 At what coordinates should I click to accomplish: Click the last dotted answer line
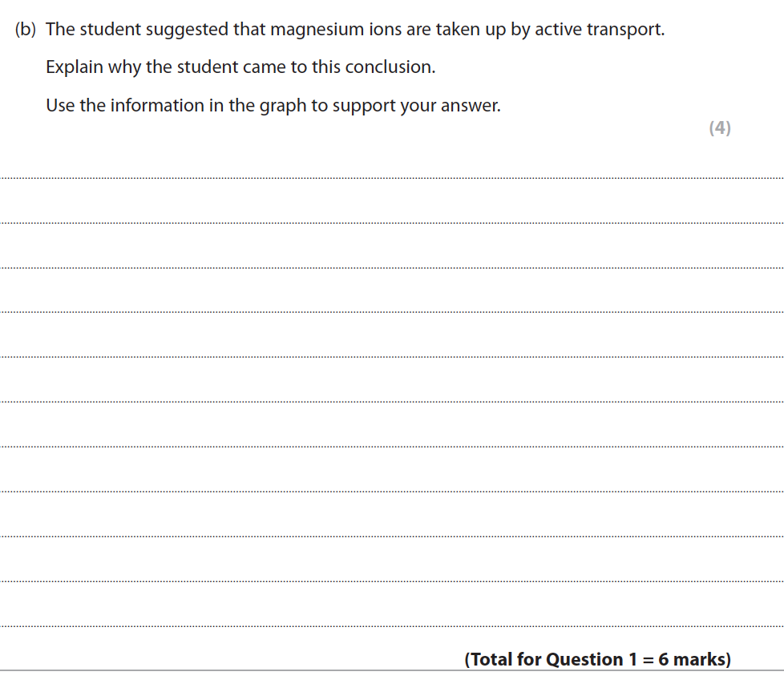point(392,625)
